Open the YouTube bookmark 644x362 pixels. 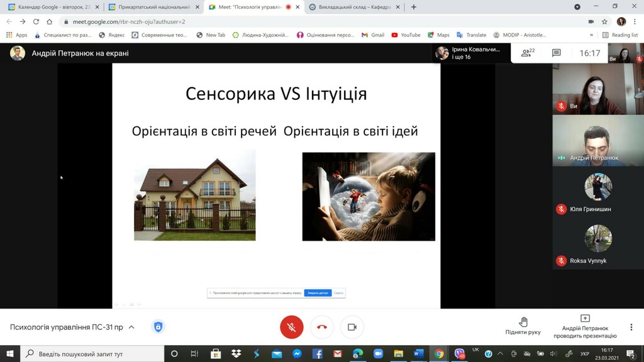406,35
